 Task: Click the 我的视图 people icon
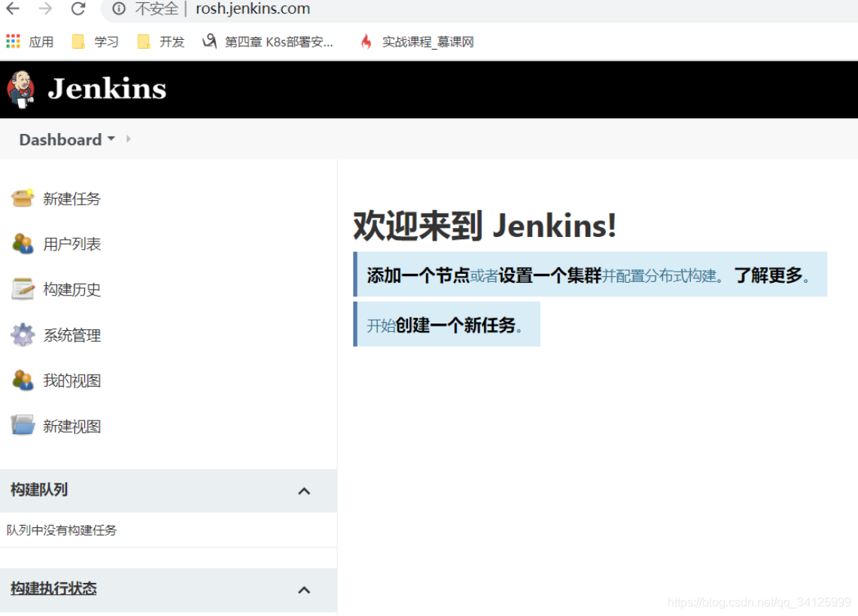coord(23,381)
